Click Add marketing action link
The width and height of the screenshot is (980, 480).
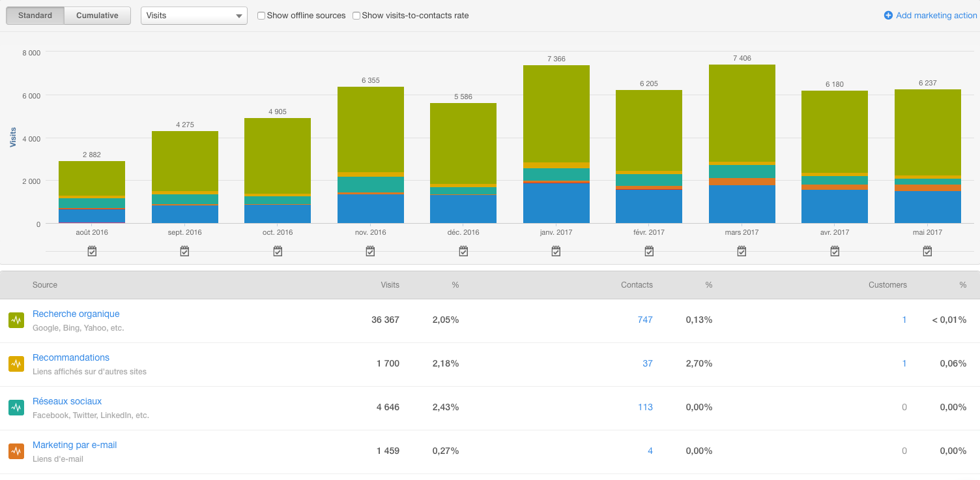click(930, 16)
